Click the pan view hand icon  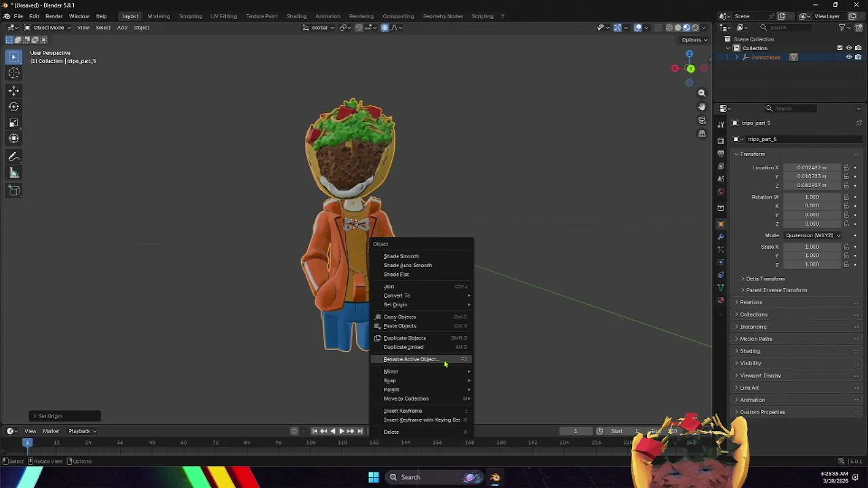coord(702,106)
